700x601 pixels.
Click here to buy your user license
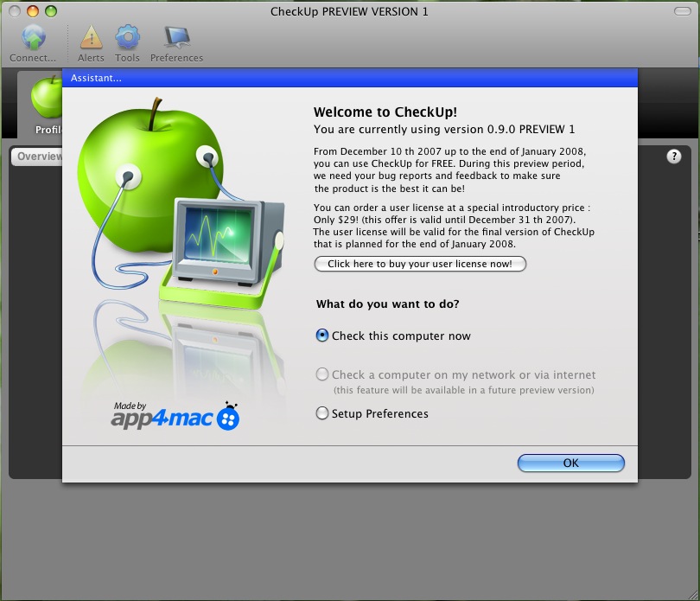tap(420, 264)
